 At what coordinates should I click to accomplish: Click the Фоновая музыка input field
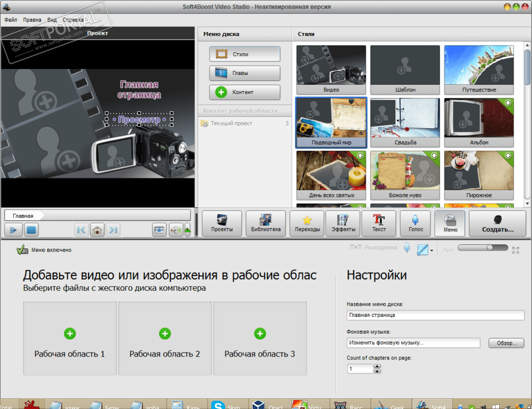pos(413,343)
